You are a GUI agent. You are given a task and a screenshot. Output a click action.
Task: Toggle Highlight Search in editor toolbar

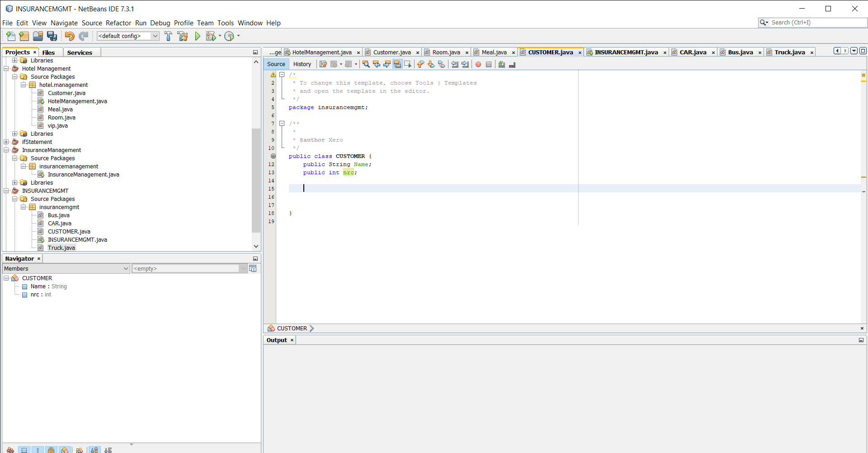coord(397,64)
